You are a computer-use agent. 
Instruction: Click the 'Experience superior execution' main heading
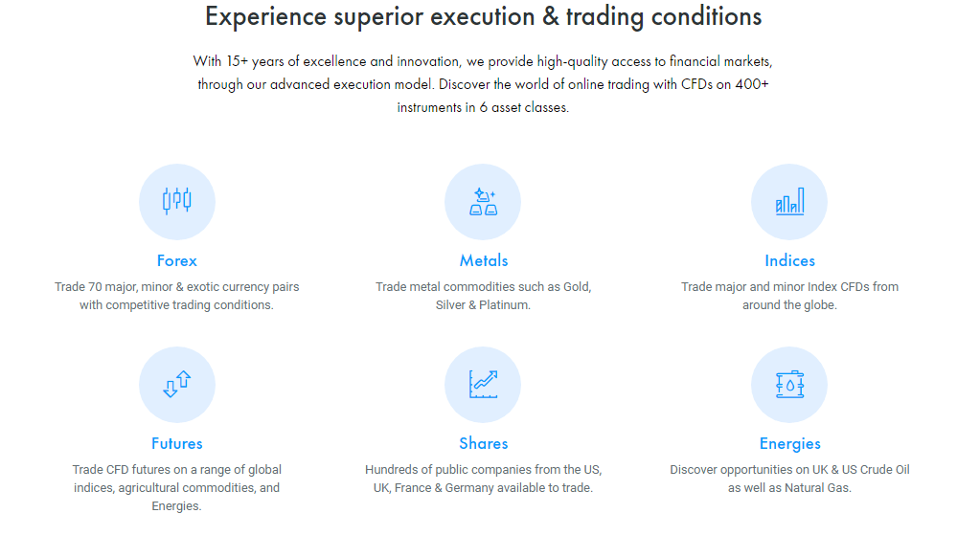[x=483, y=16]
